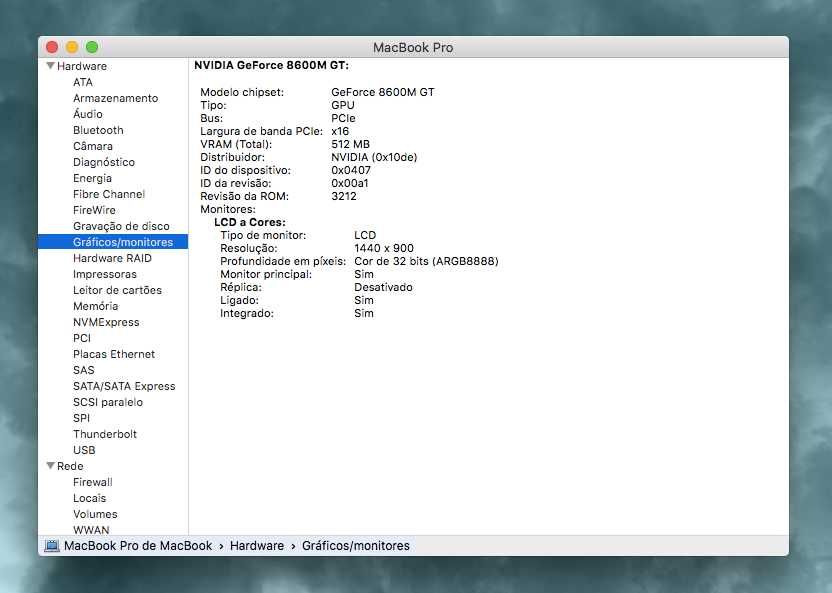Click the Rede section label
832x593 pixels.
(x=70, y=466)
